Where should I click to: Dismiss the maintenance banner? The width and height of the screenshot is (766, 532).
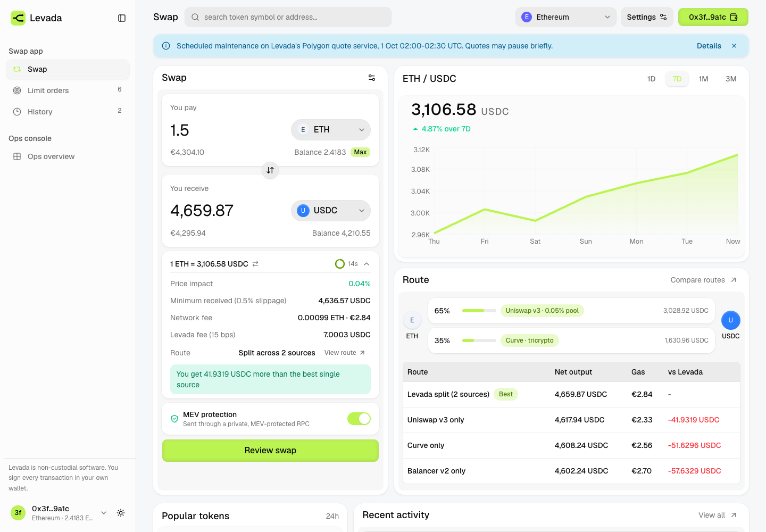click(734, 46)
